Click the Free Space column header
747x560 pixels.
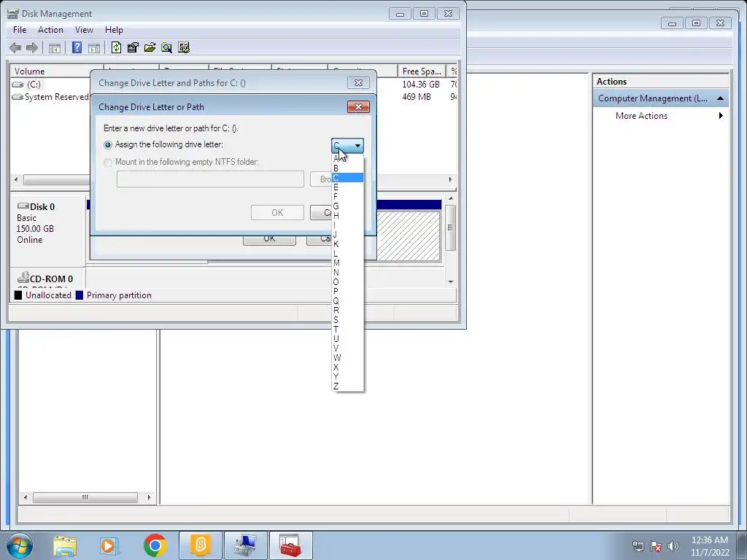tap(422, 71)
